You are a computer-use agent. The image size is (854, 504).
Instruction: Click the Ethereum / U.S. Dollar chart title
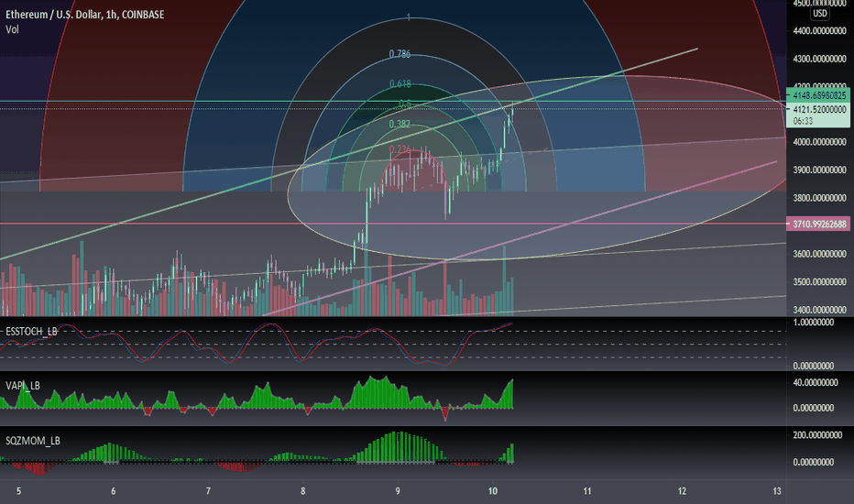(x=84, y=15)
